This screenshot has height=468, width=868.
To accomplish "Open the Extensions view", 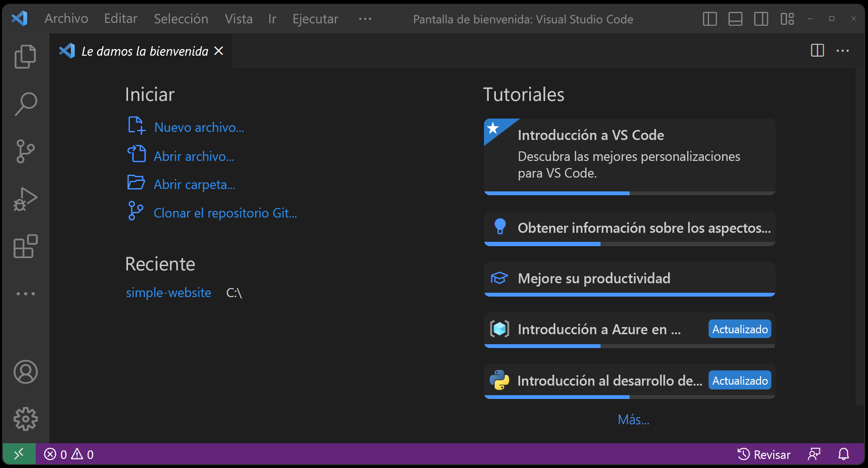I will point(26,246).
